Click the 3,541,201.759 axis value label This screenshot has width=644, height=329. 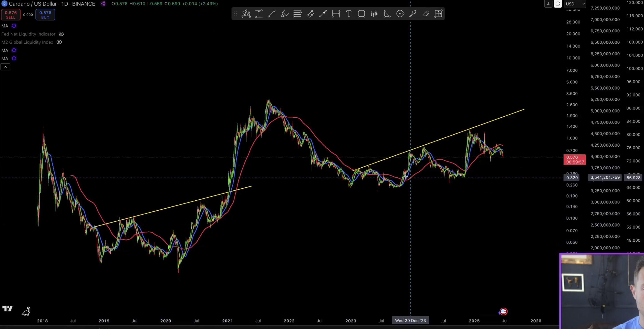[605, 178]
